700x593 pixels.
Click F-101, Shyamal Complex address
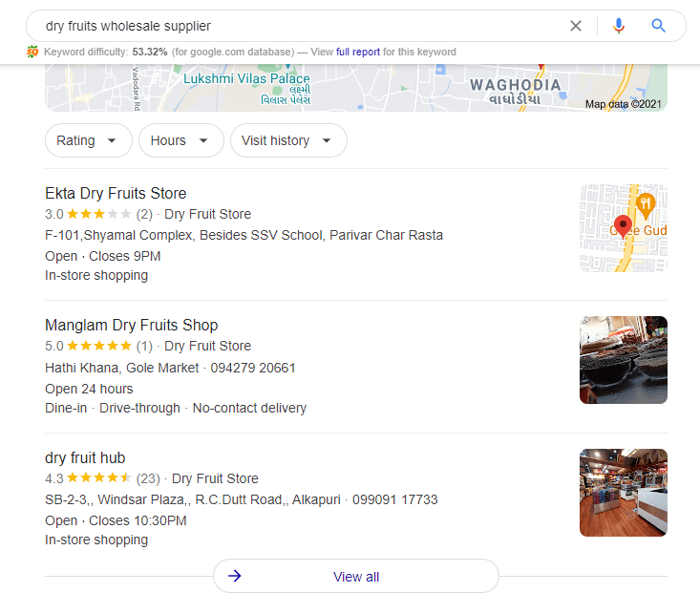(244, 235)
